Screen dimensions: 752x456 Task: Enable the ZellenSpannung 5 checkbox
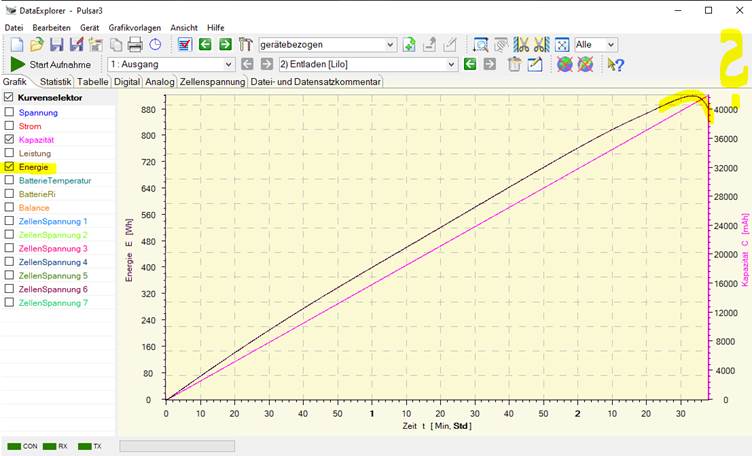click(9, 275)
